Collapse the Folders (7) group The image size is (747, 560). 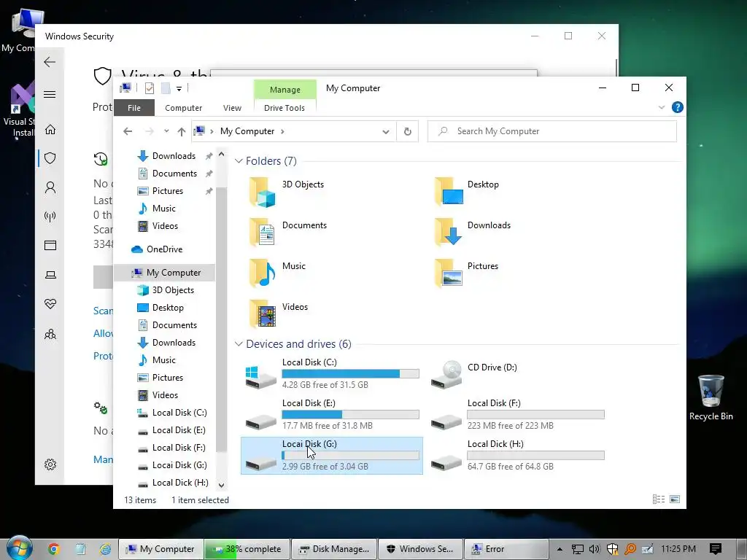coord(239,161)
